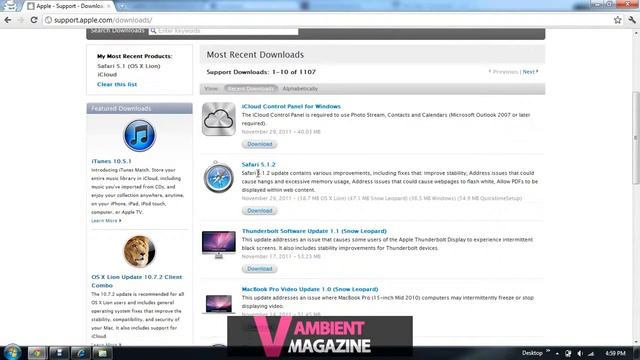Click the address bar URL field
The width and height of the screenshot is (640, 360).
tap(327, 20)
